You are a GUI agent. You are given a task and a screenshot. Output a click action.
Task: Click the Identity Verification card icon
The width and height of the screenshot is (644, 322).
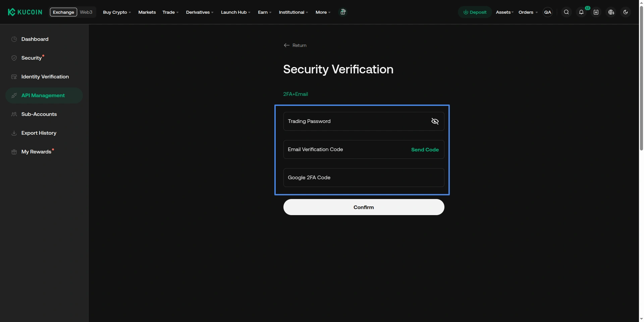coord(14,77)
